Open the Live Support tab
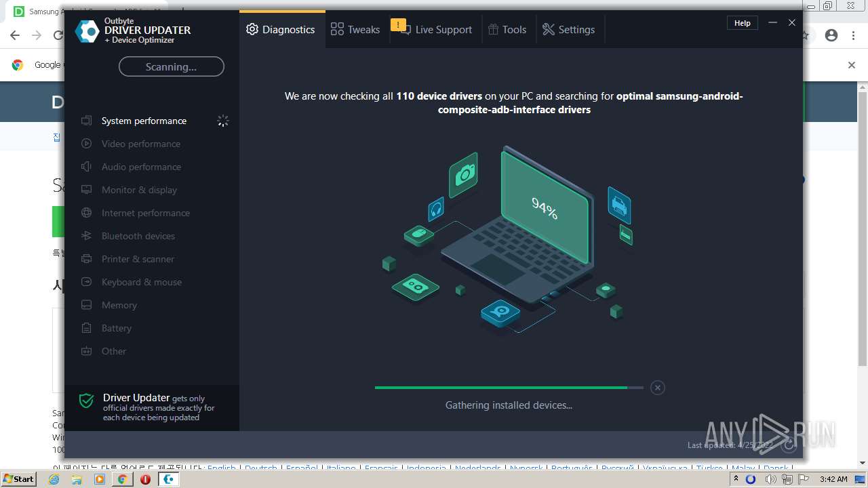The height and width of the screenshot is (488, 868). coord(435,29)
